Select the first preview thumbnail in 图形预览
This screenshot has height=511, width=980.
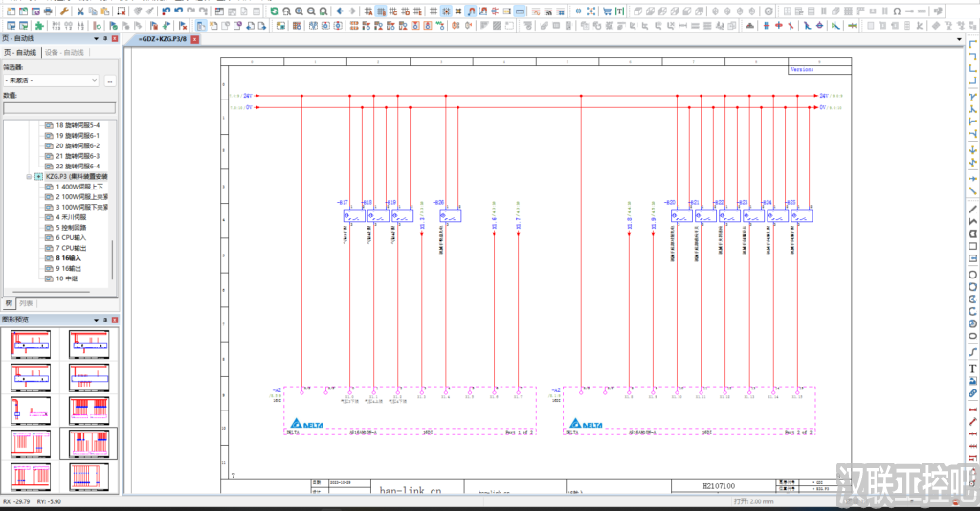[31, 344]
